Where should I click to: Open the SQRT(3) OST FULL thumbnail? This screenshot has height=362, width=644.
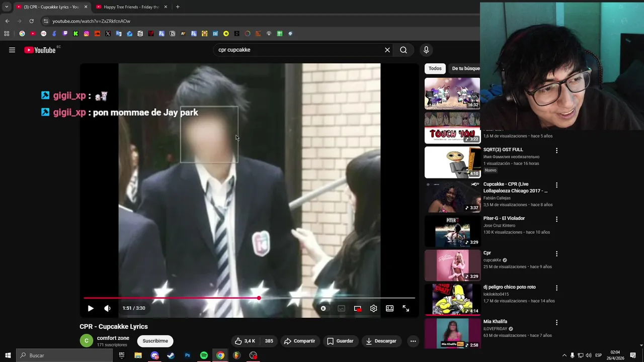(452, 162)
